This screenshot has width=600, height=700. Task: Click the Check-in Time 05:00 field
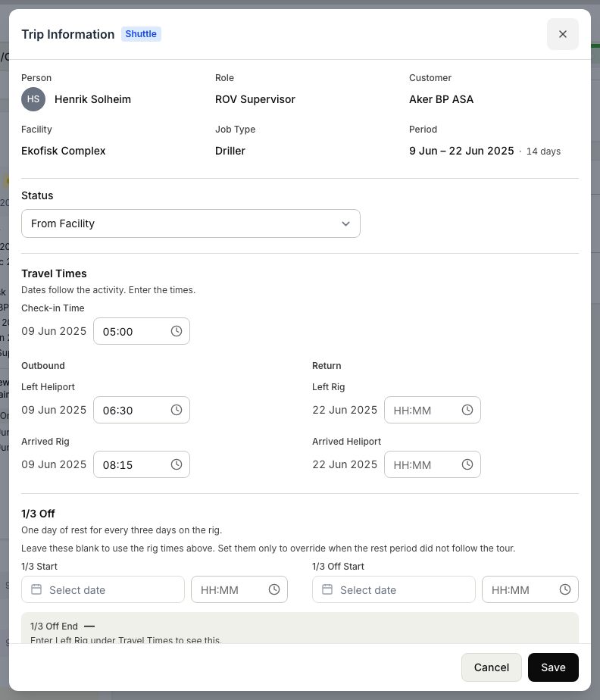(x=142, y=331)
